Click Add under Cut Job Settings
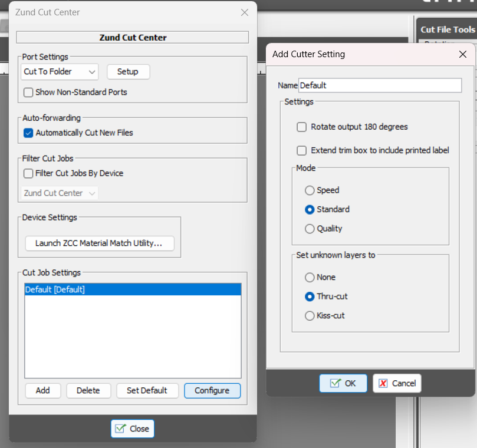The width and height of the screenshot is (477, 448). (x=43, y=390)
